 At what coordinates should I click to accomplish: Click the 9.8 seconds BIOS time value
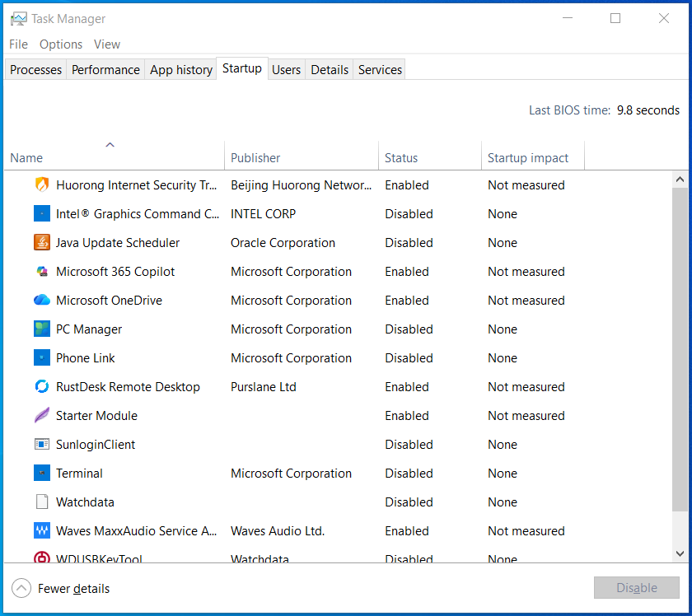(x=648, y=110)
